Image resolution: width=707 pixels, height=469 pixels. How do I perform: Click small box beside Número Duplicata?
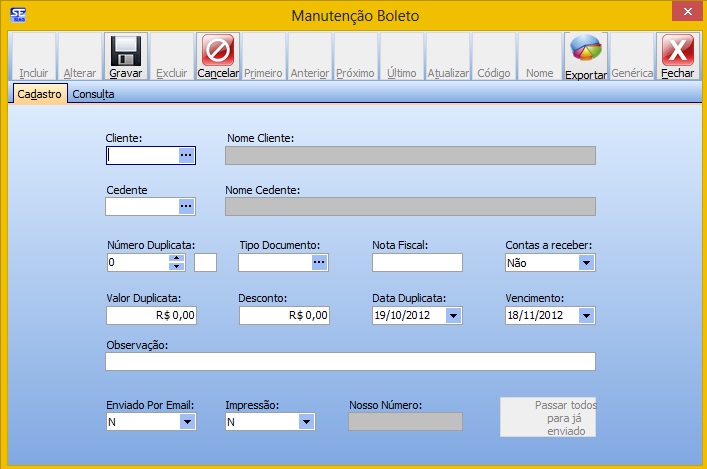(206, 262)
